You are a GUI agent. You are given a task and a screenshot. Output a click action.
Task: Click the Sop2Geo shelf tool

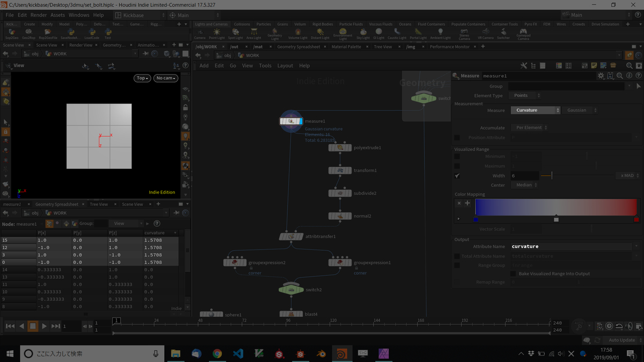click(x=12, y=34)
